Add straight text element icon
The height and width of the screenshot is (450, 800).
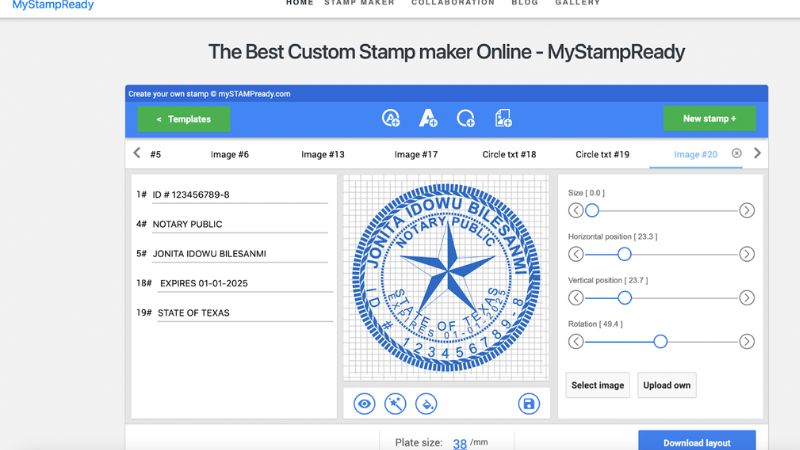pyautogui.click(x=428, y=118)
